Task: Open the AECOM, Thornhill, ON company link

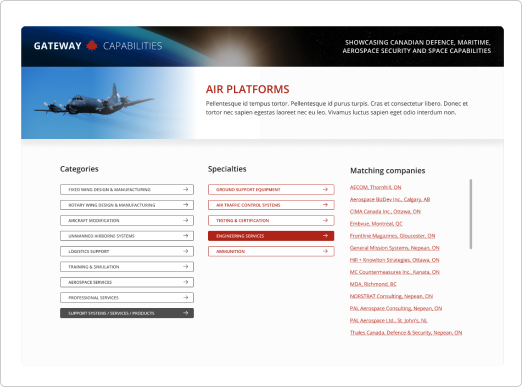Action: pyautogui.click(x=375, y=187)
